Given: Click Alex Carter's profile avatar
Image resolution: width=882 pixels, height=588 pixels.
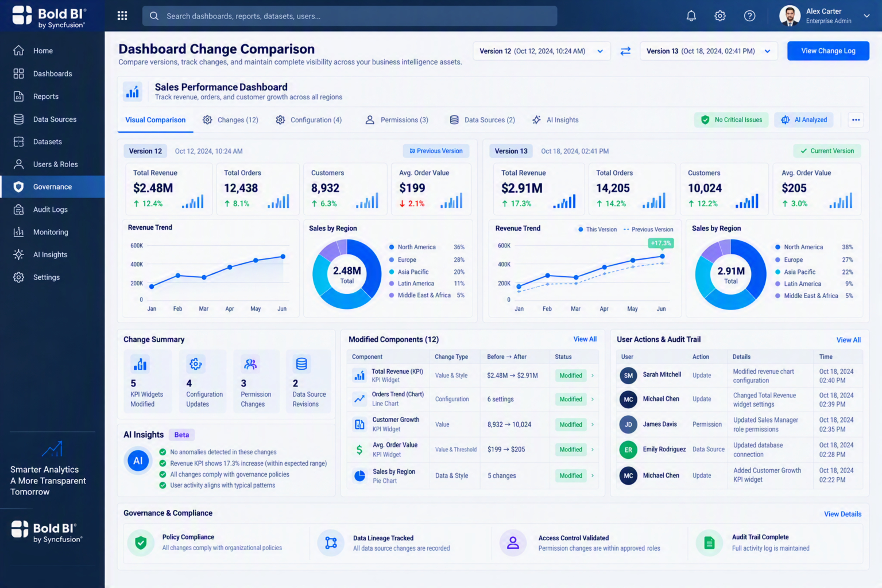Looking at the screenshot, I should [x=790, y=16].
